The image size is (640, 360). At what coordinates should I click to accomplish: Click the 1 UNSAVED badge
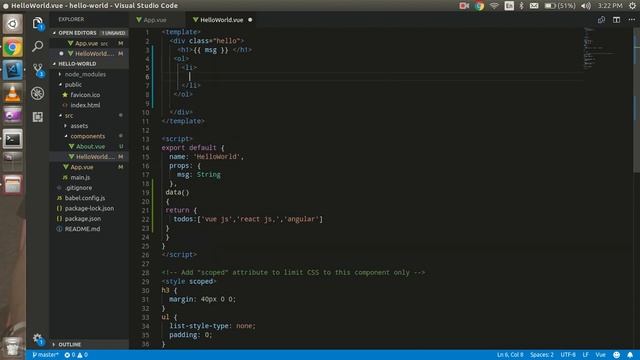point(113,33)
